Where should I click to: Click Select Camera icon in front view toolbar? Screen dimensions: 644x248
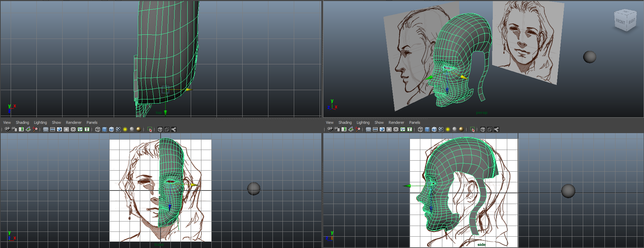[7, 129]
